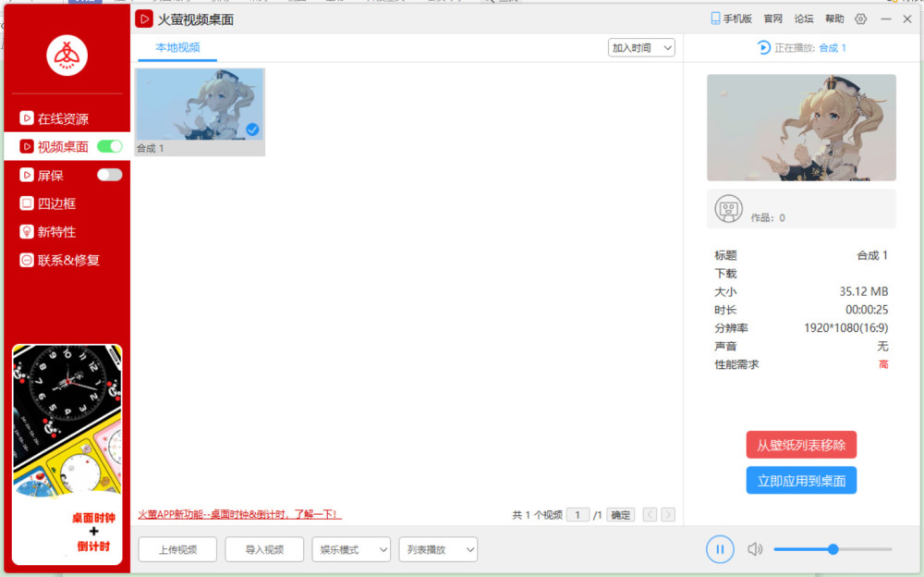The width and height of the screenshot is (924, 577).
Task: Open the 列表播放 playback dropdown
Action: click(438, 550)
